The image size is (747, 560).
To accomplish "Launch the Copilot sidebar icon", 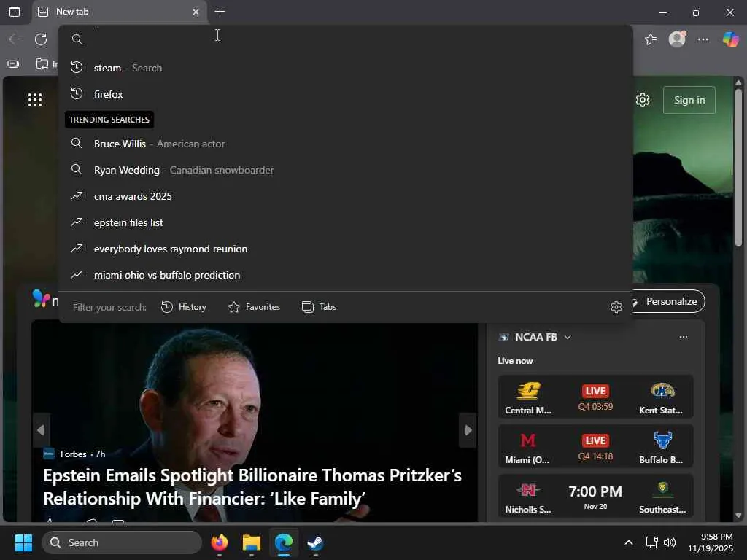I will tap(730, 39).
